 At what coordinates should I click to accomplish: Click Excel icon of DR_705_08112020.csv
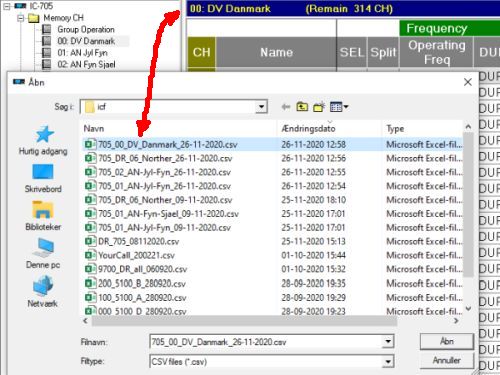[x=90, y=241]
